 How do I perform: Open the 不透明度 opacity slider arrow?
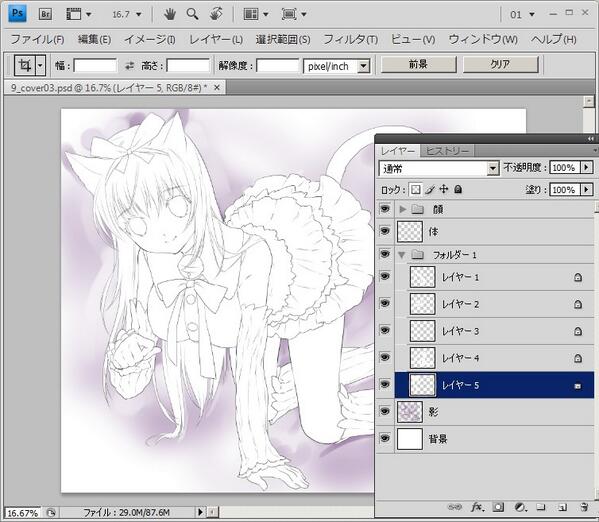point(586,167)
